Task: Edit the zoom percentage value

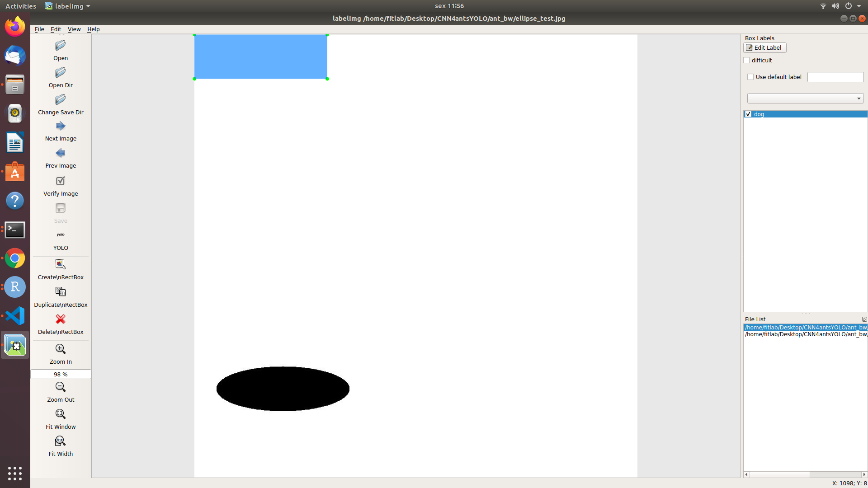Action: [x=60, y=374]
